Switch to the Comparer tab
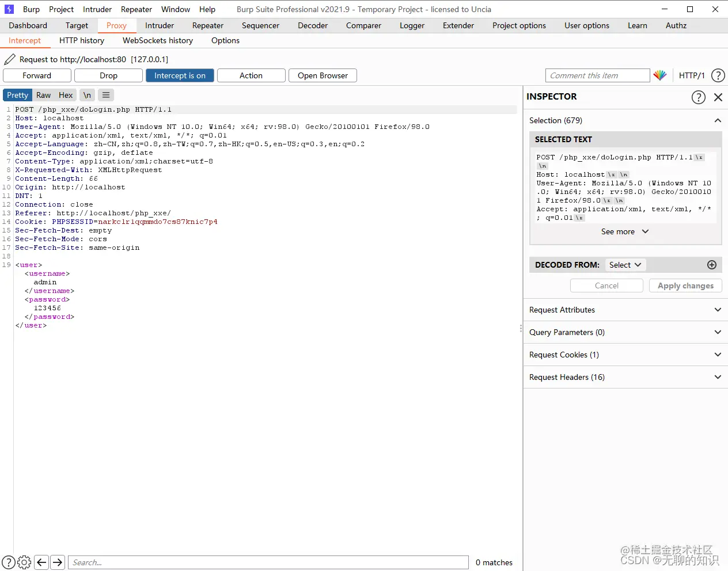728x571 pixels. 363,25
